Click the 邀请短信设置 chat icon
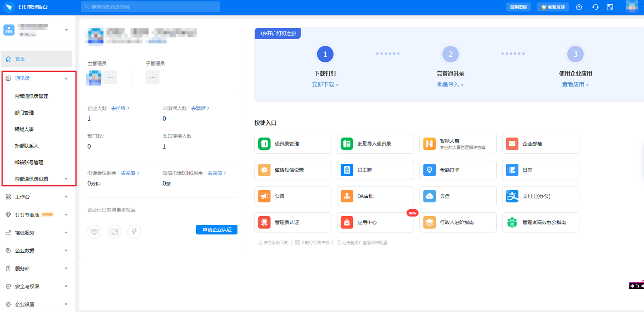The height and width of the screenshot is (312, 644). [x=264, y=170]
